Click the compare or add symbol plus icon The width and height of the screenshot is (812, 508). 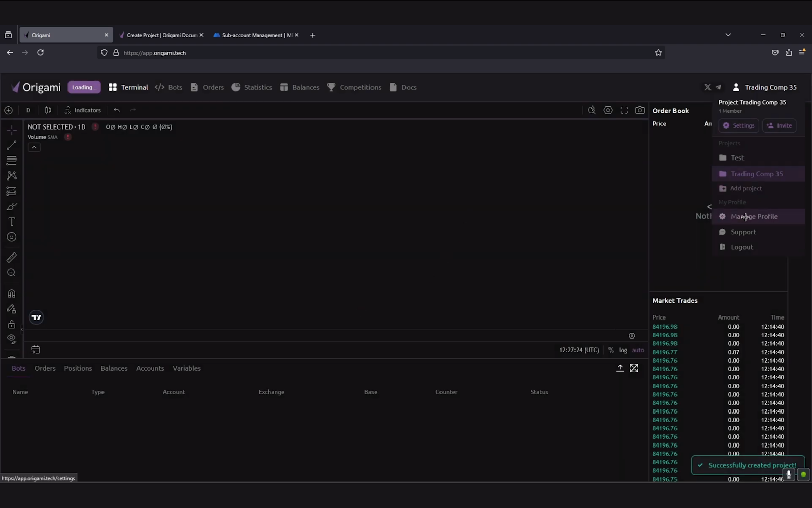(9, 110)
